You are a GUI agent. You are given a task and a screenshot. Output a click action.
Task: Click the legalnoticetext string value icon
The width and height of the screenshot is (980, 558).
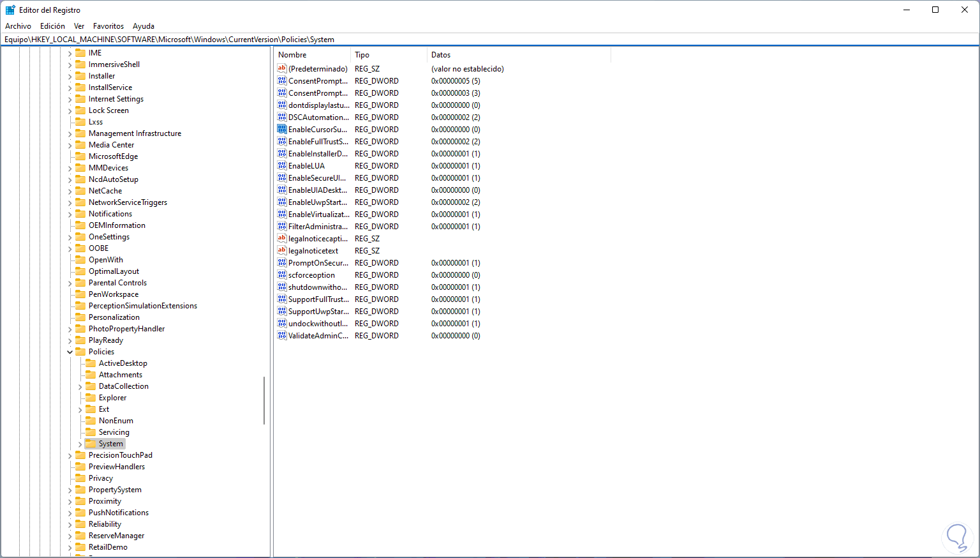click(x=282, y=250)
